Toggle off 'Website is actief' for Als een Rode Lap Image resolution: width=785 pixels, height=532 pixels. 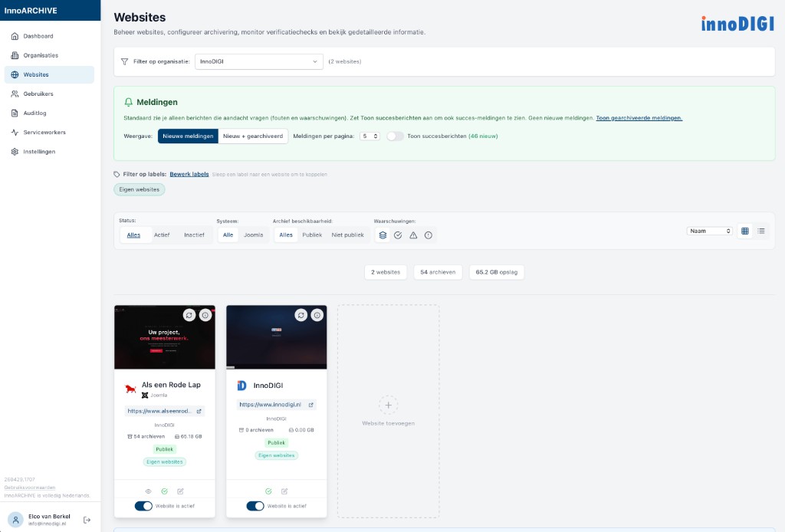(x=143, y=506)
